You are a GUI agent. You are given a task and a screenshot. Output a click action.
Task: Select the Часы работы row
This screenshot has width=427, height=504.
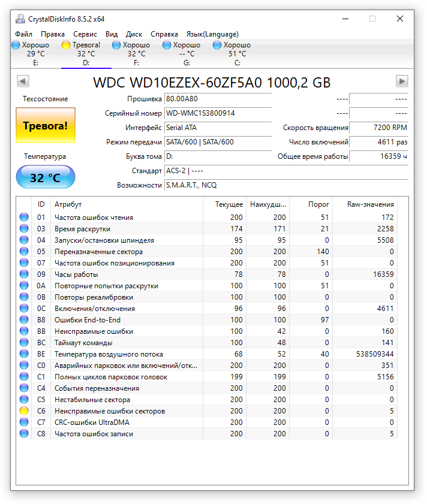point(207,274)
